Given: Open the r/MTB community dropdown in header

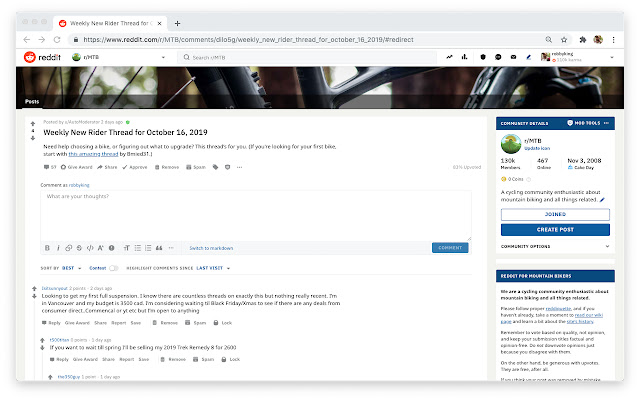Looking at the screenshot, I should [119, 57].
